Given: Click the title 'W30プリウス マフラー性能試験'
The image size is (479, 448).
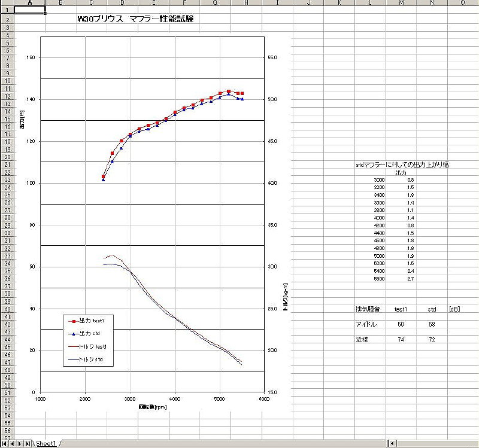Looking at the screenshot, I should click(135, 19).
